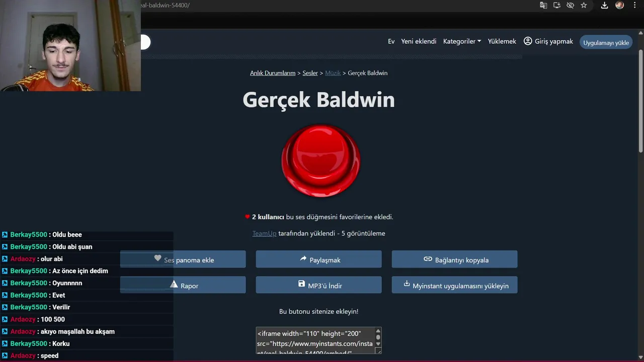Click the webcam video overlay
The image size is (644, 362).
click(70, 45)
